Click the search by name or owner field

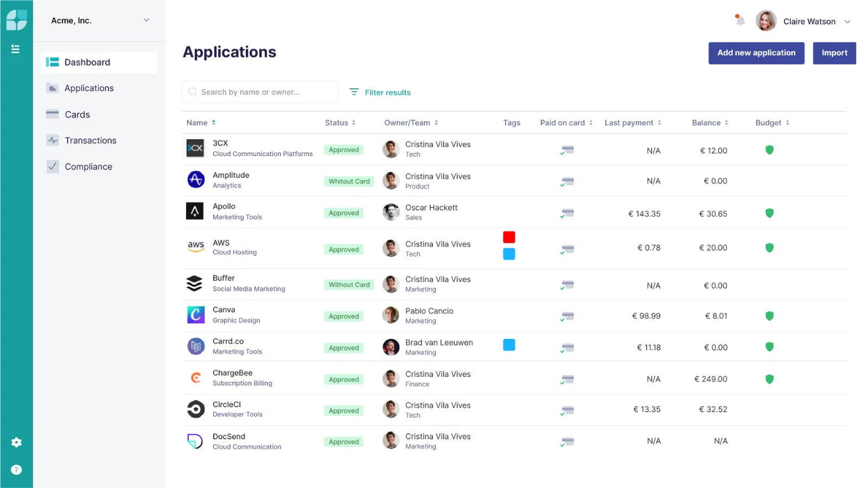(x=260, y=92)
